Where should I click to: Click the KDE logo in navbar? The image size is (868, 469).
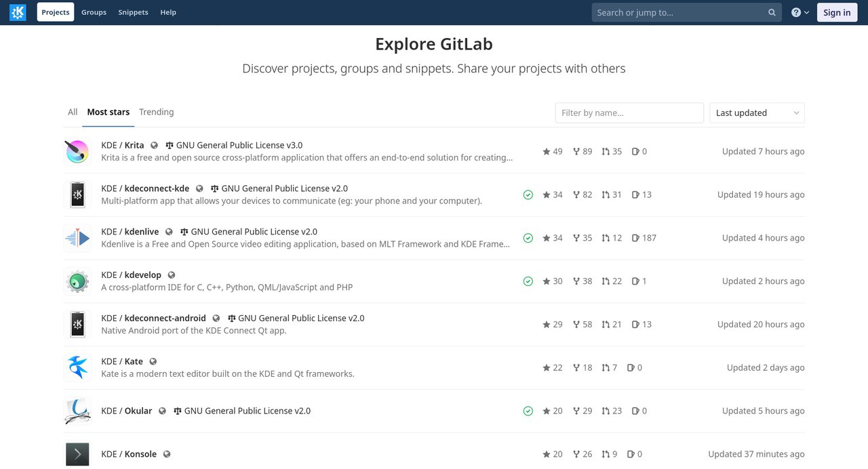coord(18,12)
